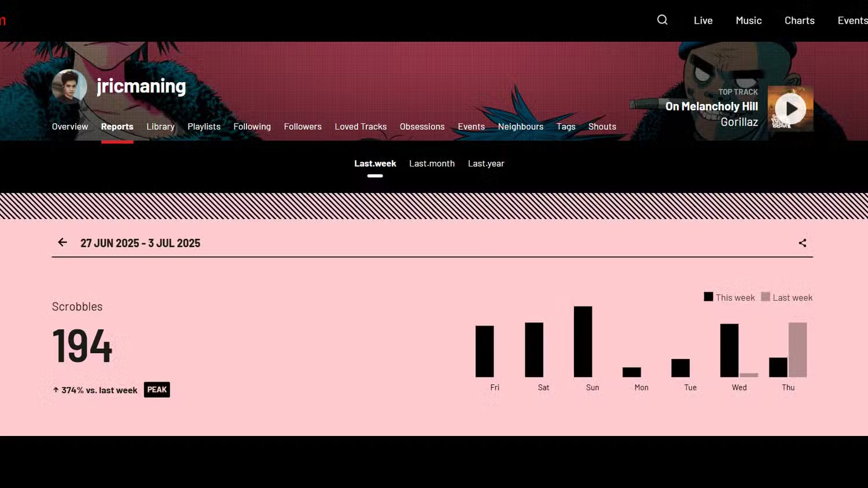The image size is (868, 488).
Task: Click the back arrow beside the date range
Action: pyautogui.click(x=62, y=242)
